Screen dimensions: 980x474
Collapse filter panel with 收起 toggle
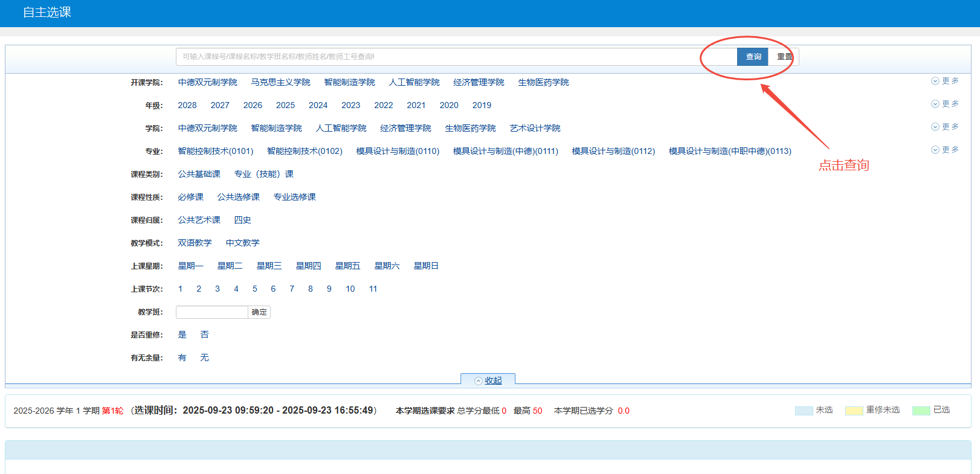[488, 380]
